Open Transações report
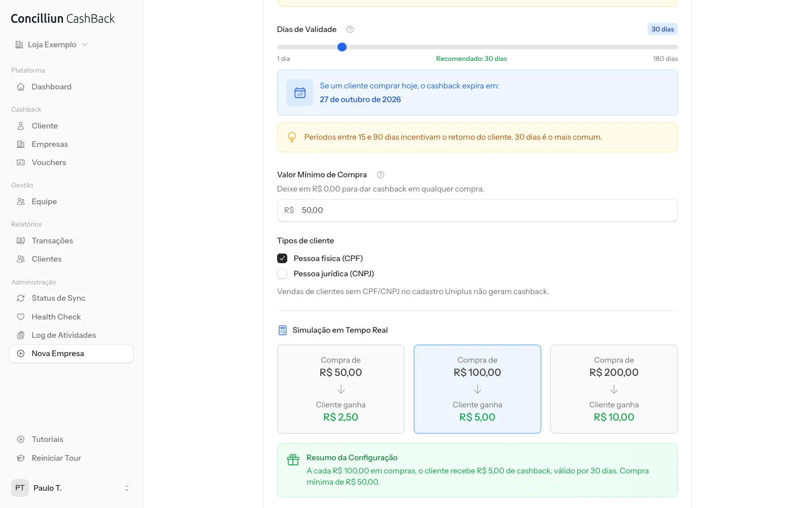The width and height of the screenshot is (812, 508). point(71,241)
